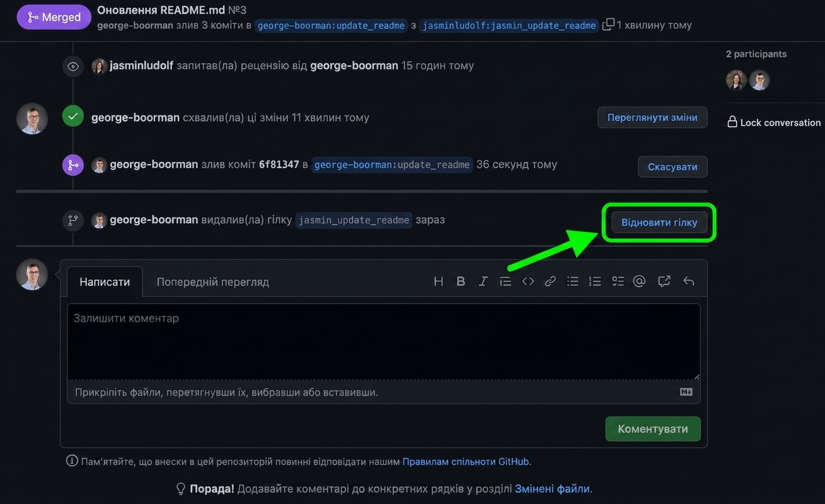The image size is (825, 504).
Task: Switch to the Попередній перегляд tab
Action: (213, 282)
